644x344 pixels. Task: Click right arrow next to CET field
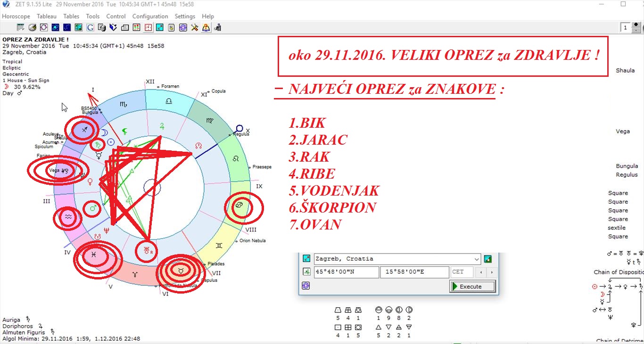pyautogui.click(x=492, y=272)
